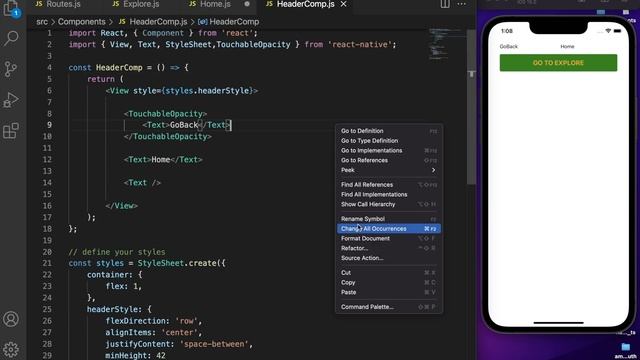Expand the Peek submenu
Screen dimensions: 640x360
click(389, 170)
